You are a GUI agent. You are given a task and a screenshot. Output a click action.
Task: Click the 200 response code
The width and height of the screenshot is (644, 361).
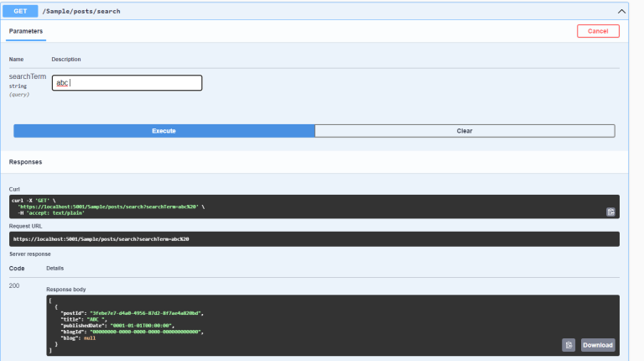[15, 286]
